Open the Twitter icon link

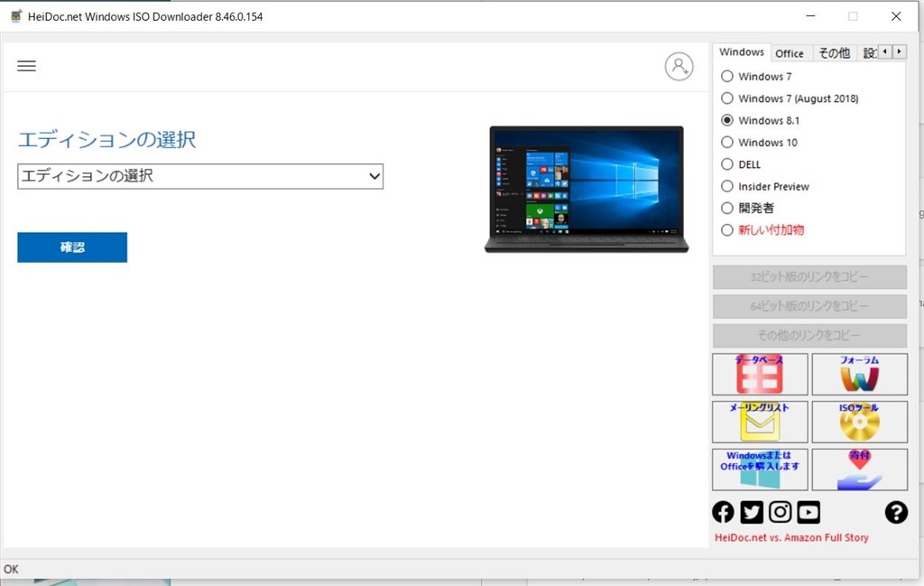point(752,512)
